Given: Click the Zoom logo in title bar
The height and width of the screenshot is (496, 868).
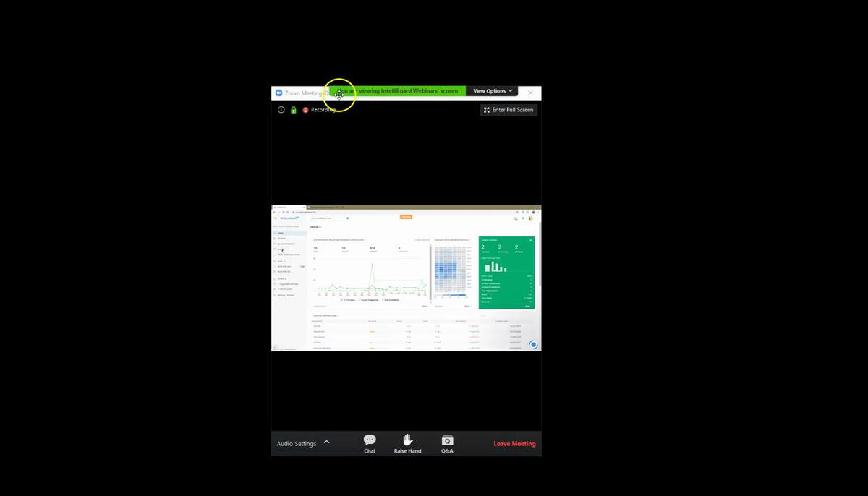Looking at the screenshot, I should [278, 93].
